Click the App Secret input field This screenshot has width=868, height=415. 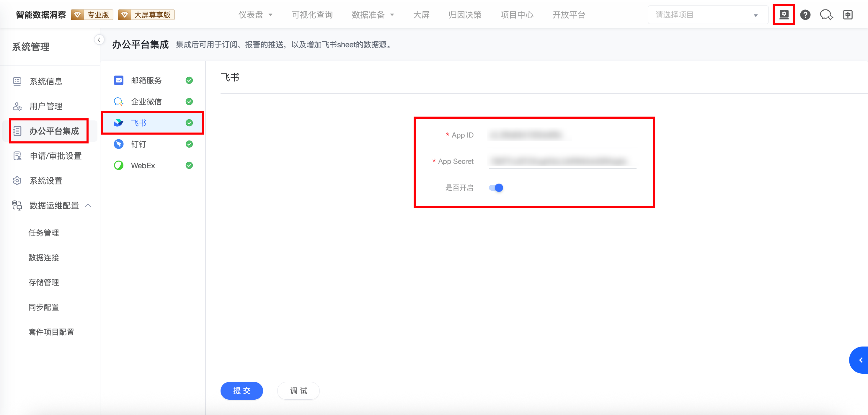tap(562, 161)
